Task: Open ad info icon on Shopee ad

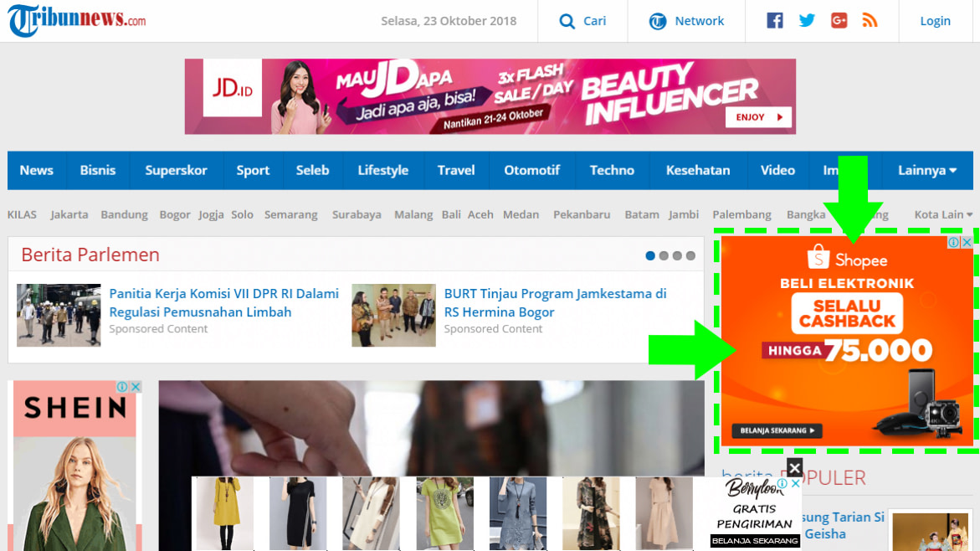Action: (954, 242)
